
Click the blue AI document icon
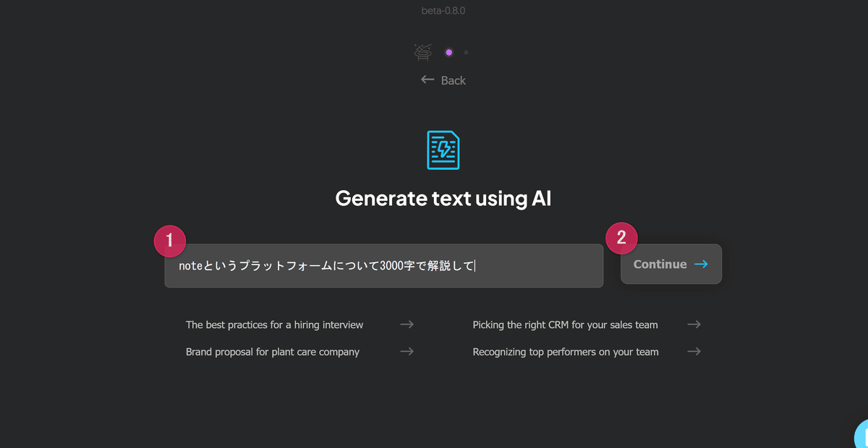(x=443, y=150)
